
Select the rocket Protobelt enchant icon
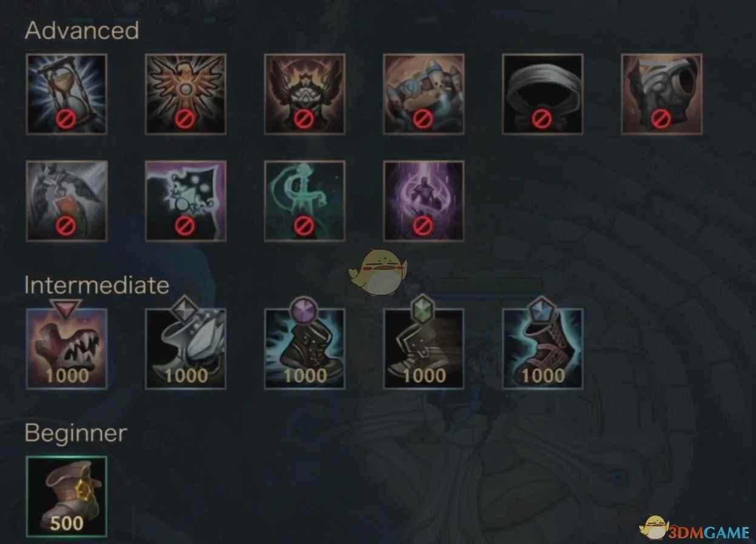click(x=424, y=94)
